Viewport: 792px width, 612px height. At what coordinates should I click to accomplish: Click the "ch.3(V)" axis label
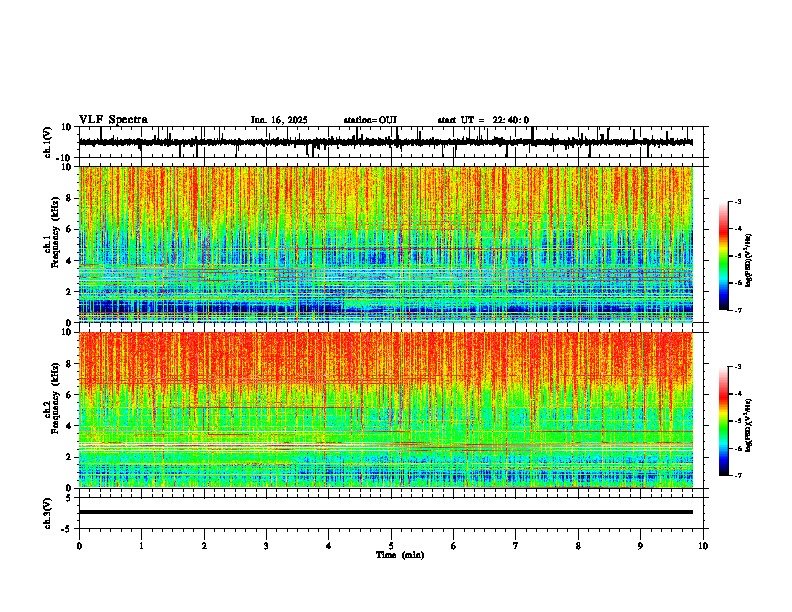pos(48,513)
